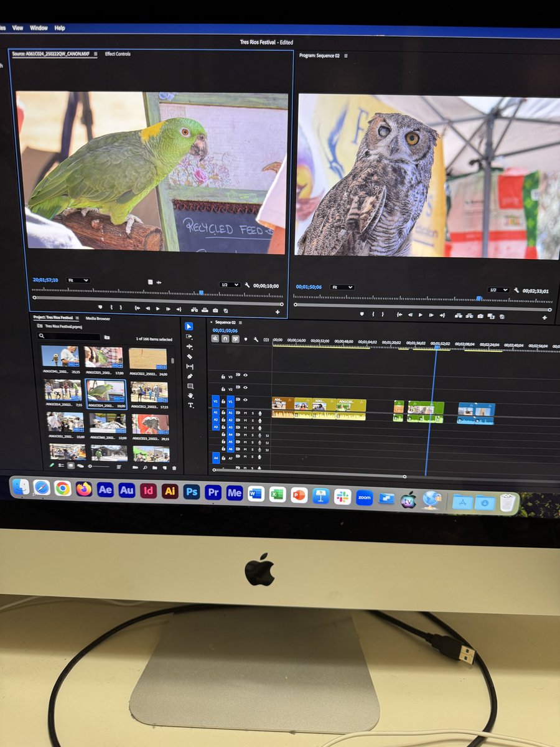
Task: Open timeline display settings wrench
Action: [x=256, y=339]
